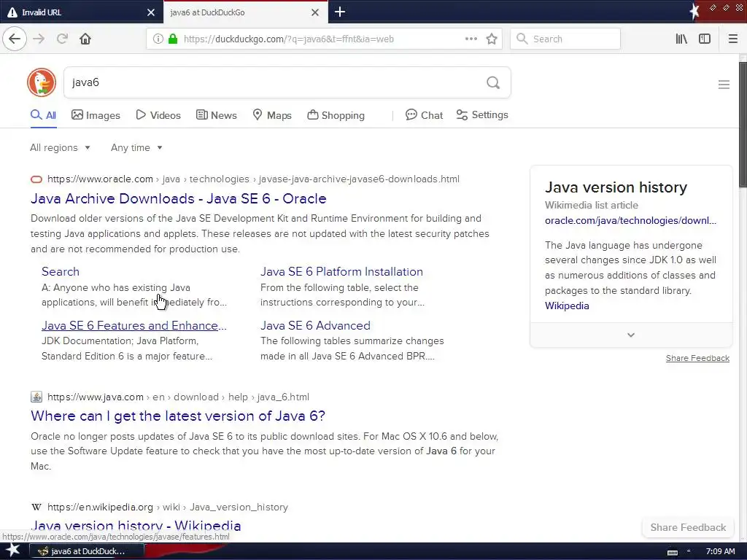Click the Wikipedia W favicon
Image resolution: width=747 pixels, height=560 pixels.
point(36,507)
